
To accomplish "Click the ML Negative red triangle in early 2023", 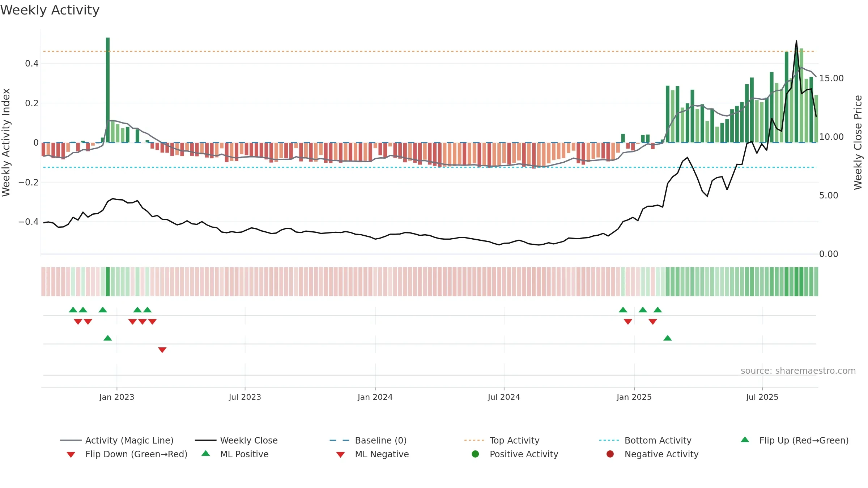I will point(162,350).
